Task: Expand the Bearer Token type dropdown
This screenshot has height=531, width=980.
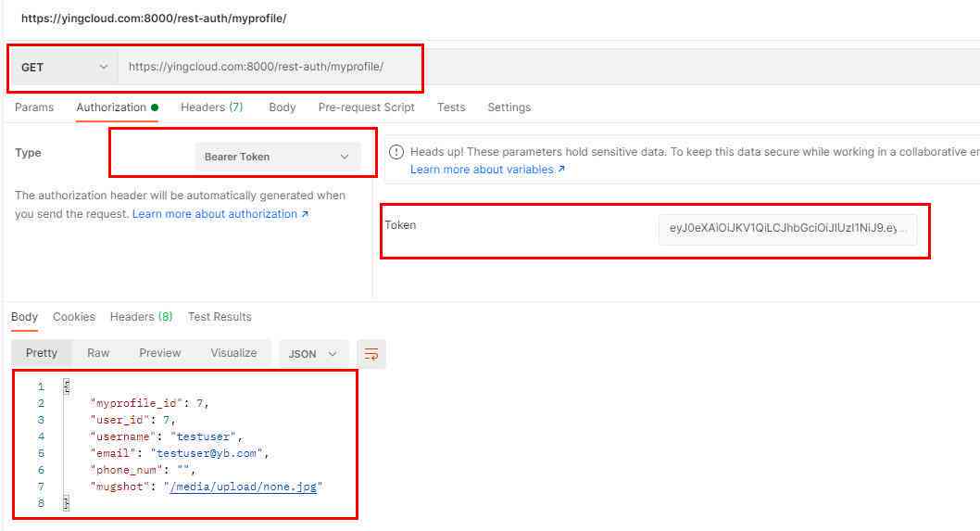Action: tap(278, 157)
